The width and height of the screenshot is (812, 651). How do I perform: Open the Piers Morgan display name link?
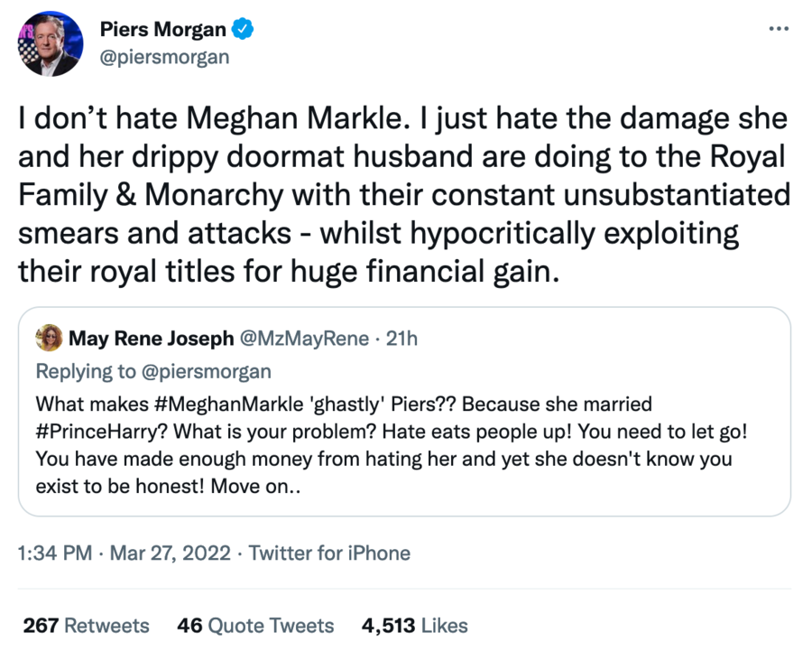(x=162, y=29)
